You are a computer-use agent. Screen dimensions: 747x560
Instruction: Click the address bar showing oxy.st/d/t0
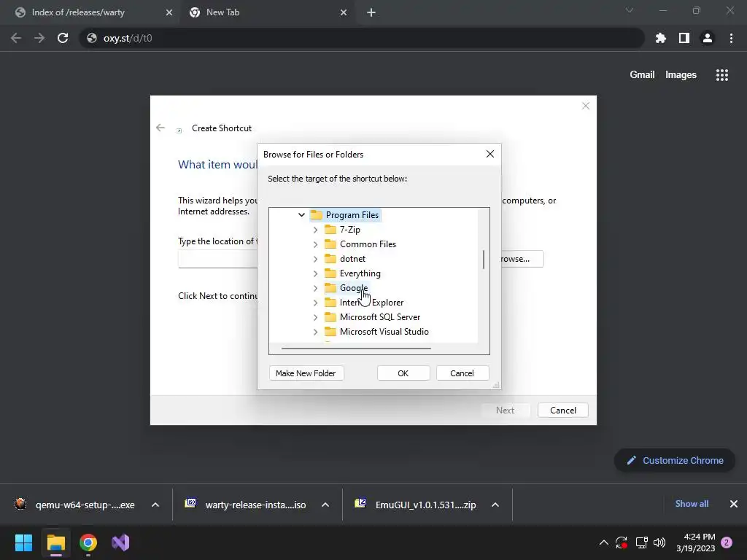(362, 38)
